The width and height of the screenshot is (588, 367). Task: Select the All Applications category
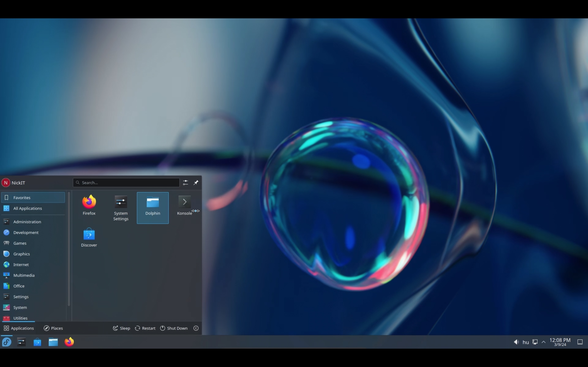[27, 208]
